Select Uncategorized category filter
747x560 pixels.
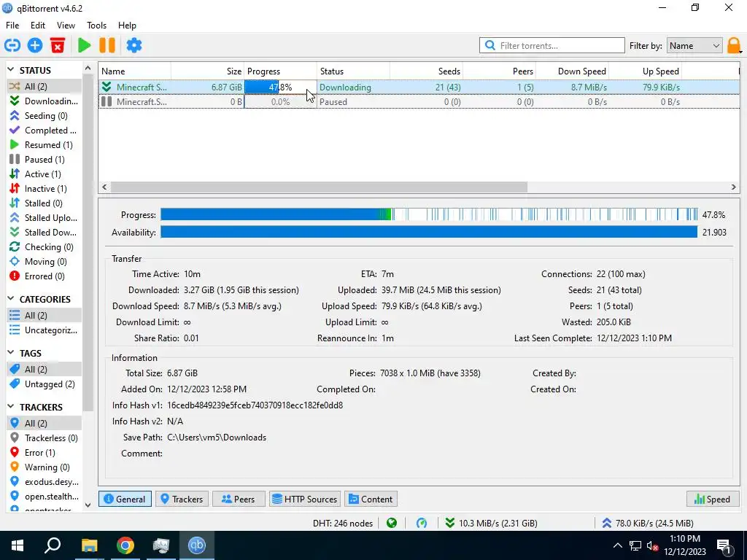point(44,330)
